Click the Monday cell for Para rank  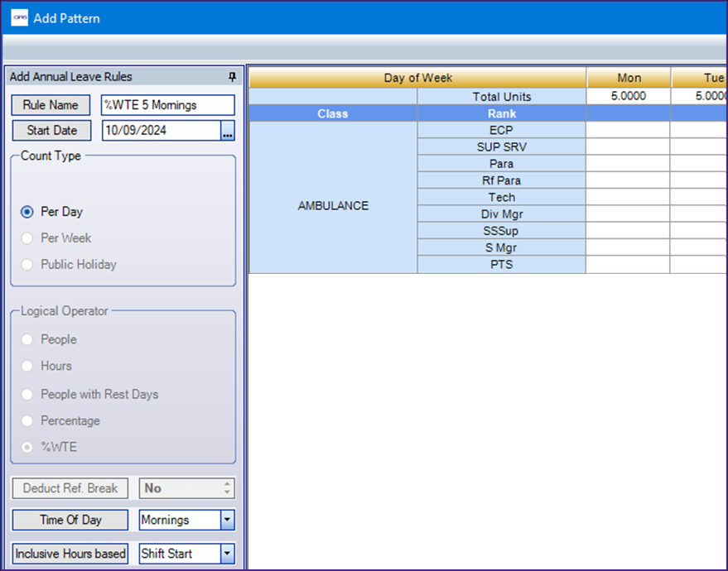click(x=629, y=164)
